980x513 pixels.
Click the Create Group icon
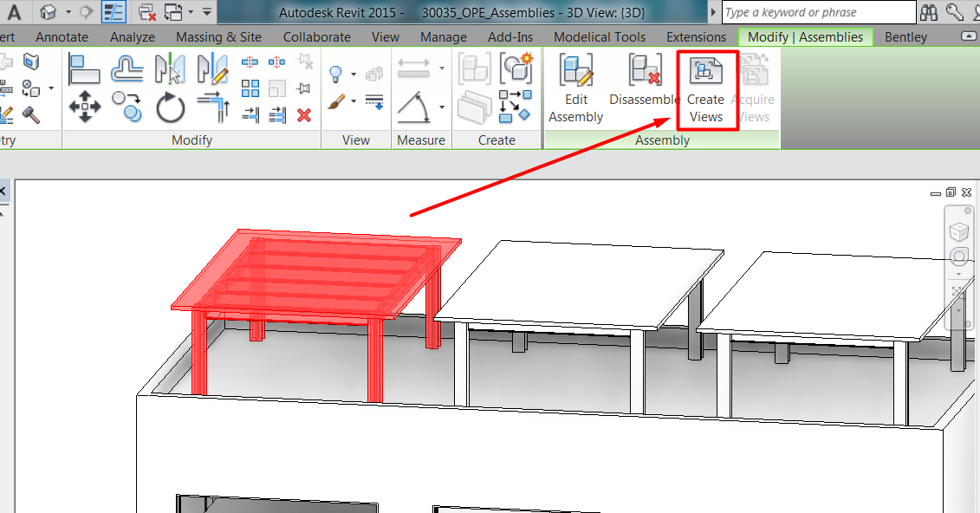[516, 68]
